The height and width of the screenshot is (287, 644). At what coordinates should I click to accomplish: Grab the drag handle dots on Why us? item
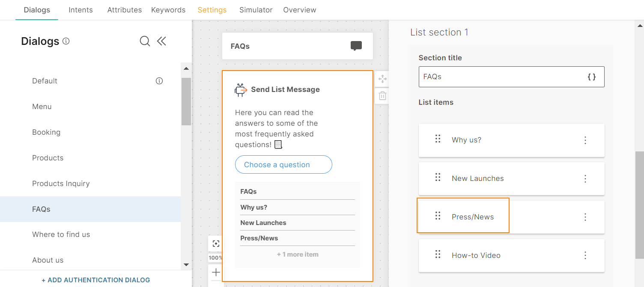tap(437, 139)
